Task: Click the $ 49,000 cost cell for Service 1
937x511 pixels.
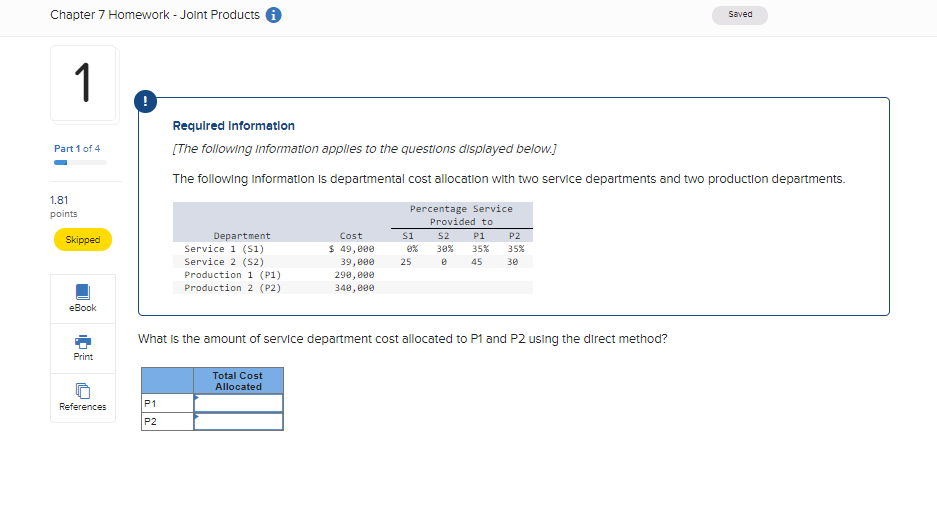Action: coord(351,249)
